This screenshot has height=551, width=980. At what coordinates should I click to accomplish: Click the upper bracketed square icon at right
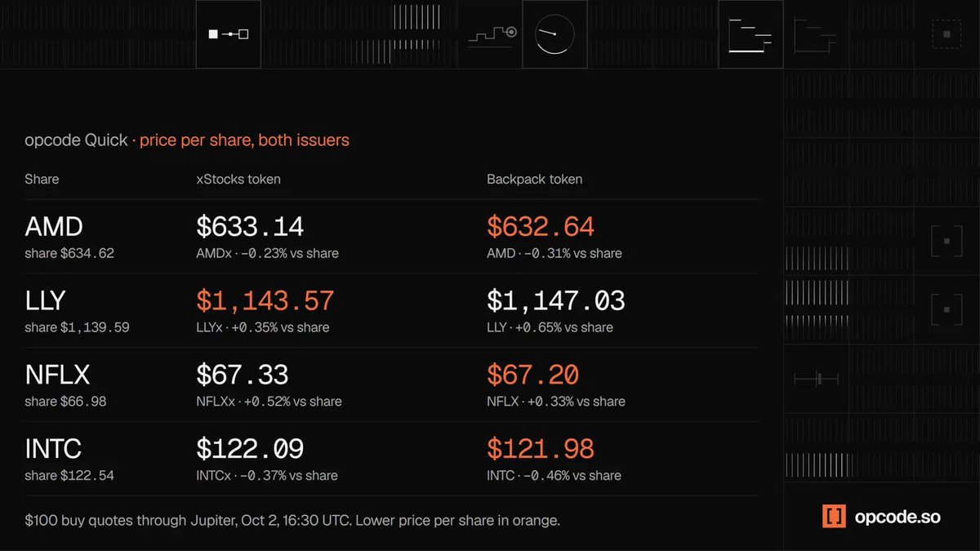tap(947, 241)
